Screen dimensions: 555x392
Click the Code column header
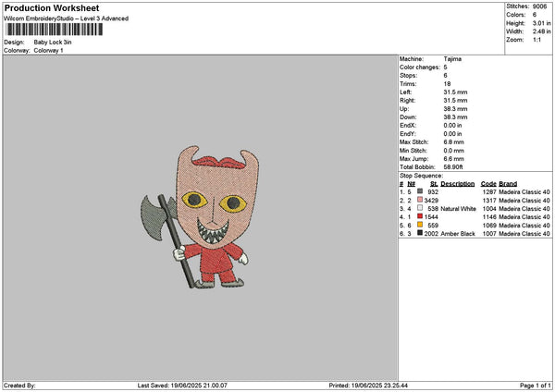click(488, 184)
